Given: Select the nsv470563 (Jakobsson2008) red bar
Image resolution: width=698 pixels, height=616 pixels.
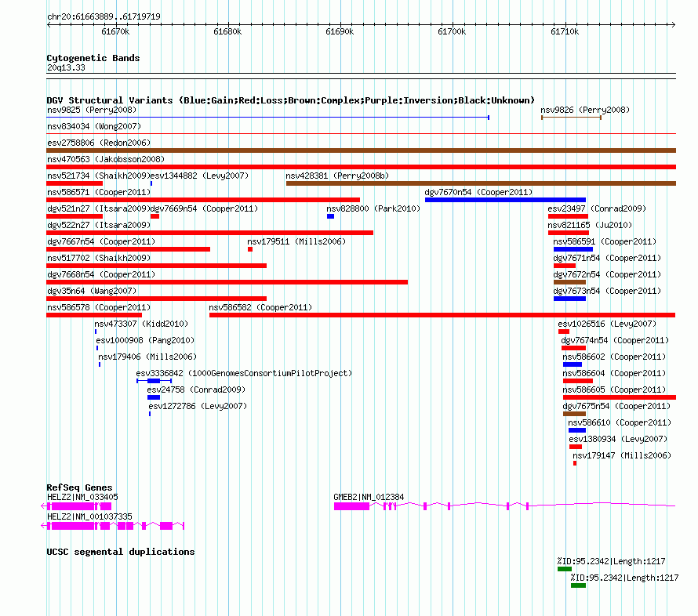Looking at the screenshot, I should (361, 167).
